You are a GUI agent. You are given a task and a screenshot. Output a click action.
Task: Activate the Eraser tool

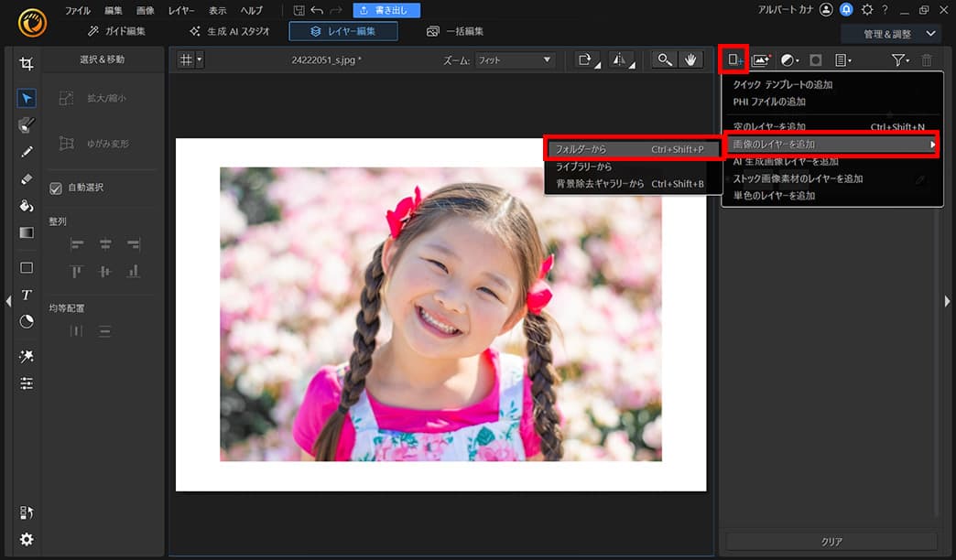[x=27, y=178]
